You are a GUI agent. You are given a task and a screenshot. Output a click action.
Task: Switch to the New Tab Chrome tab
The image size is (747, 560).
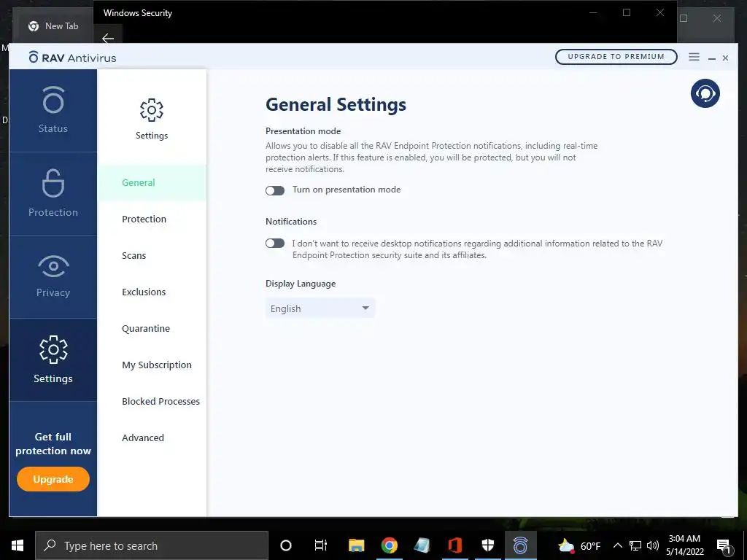point(53,26)
